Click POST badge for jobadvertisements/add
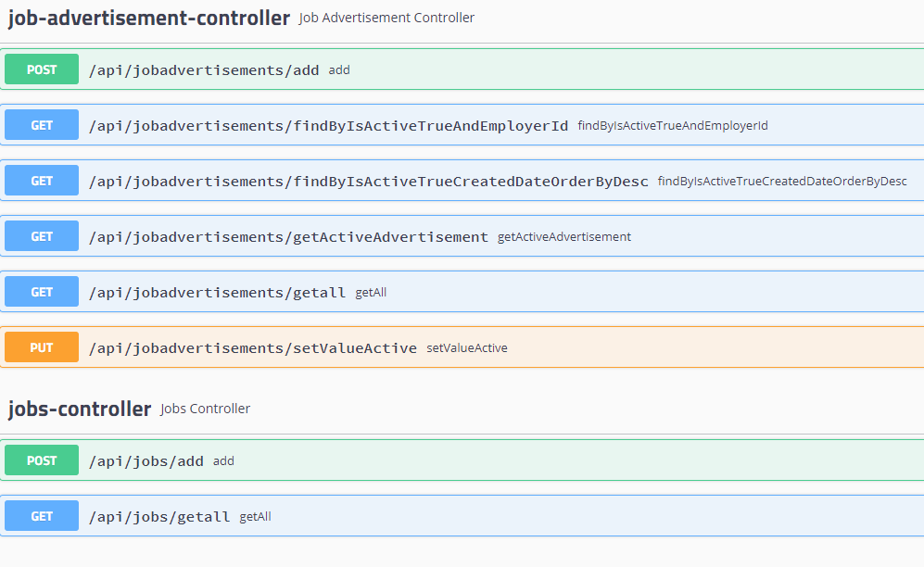924x567 pixels. [42, 69]
